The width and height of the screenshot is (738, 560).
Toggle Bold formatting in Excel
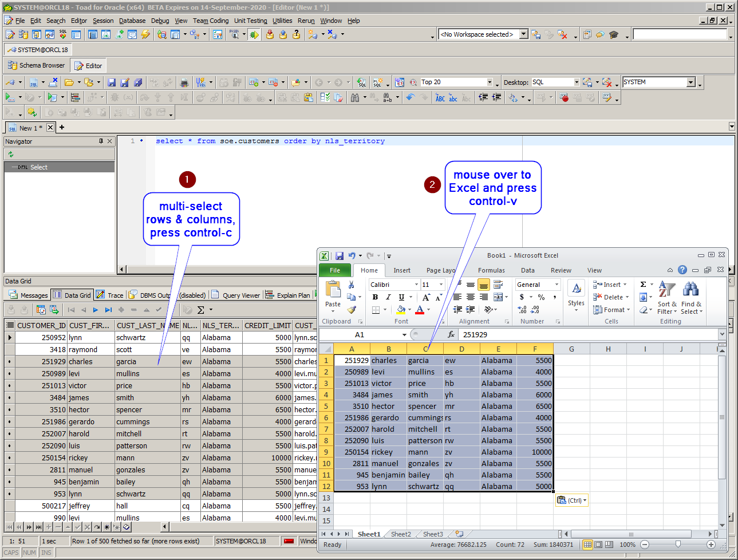[x=375, y=297]
